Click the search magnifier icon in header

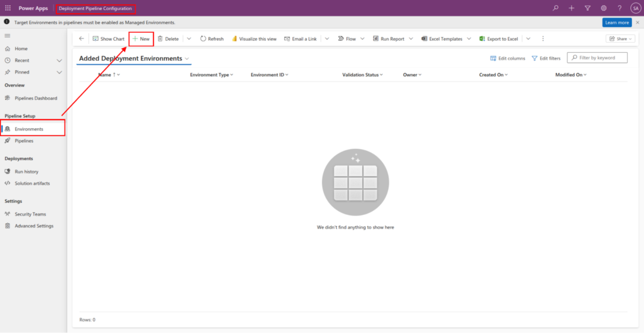pos(555,8)
